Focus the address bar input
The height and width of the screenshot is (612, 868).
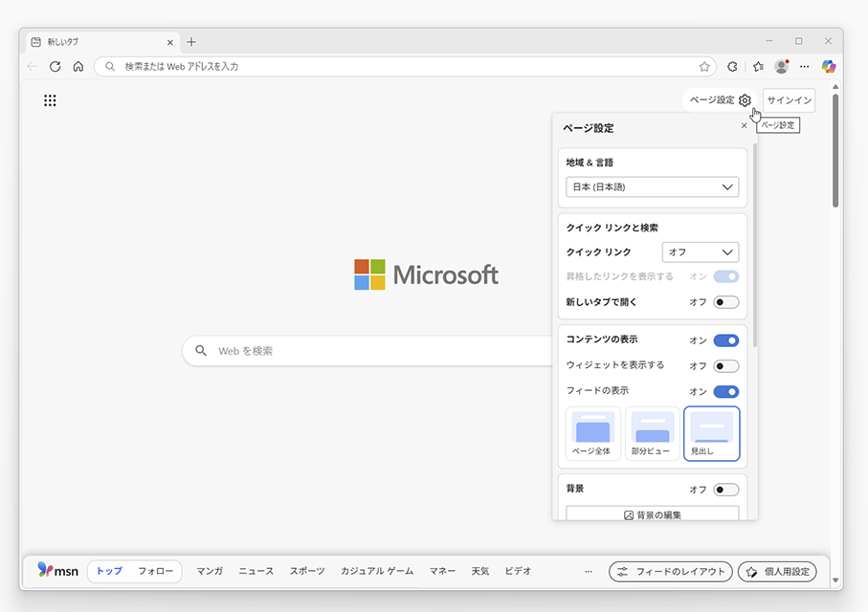[x=405, y=66]
